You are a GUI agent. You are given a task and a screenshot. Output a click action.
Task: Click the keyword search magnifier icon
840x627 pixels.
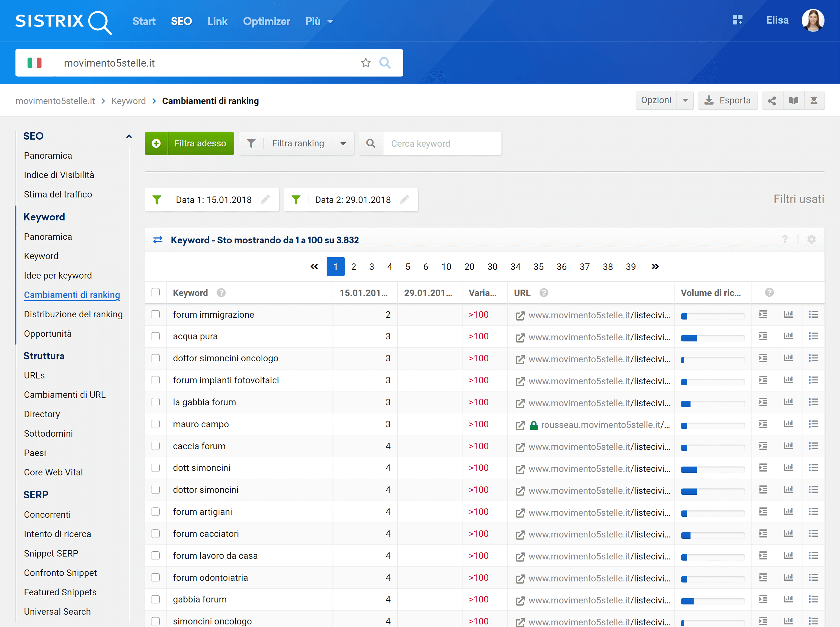[x=371, y=143]
